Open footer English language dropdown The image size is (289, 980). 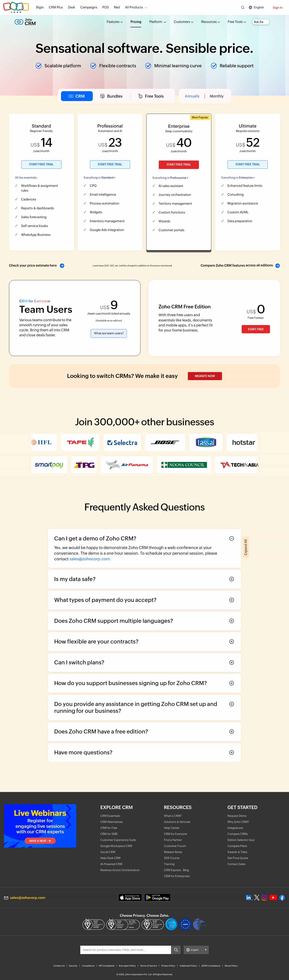click(x=196, y=950)
